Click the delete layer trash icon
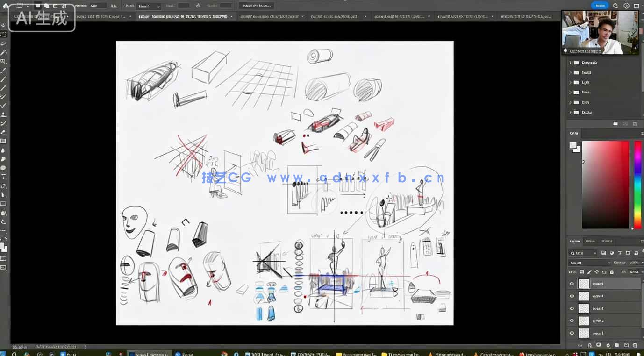 pos(635,345)
